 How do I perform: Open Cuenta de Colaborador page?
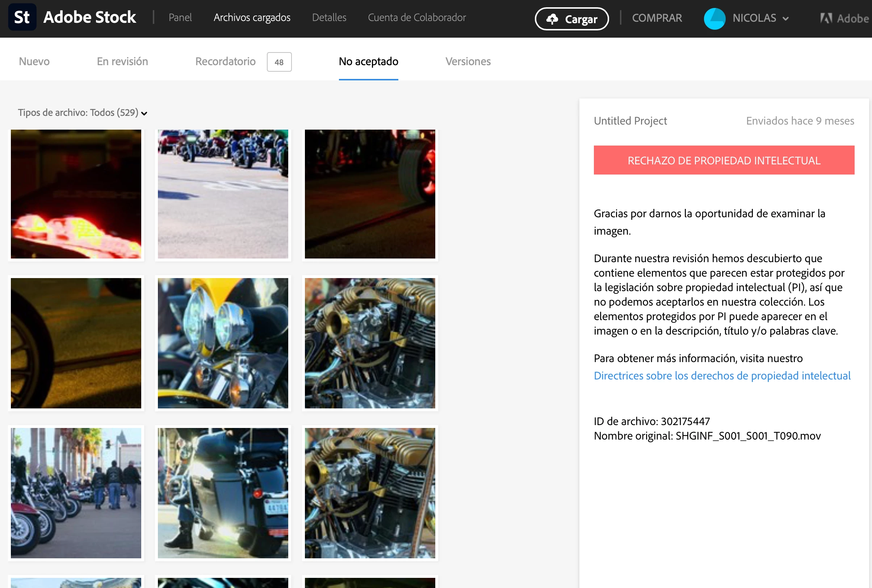click(x=417, y=18)
